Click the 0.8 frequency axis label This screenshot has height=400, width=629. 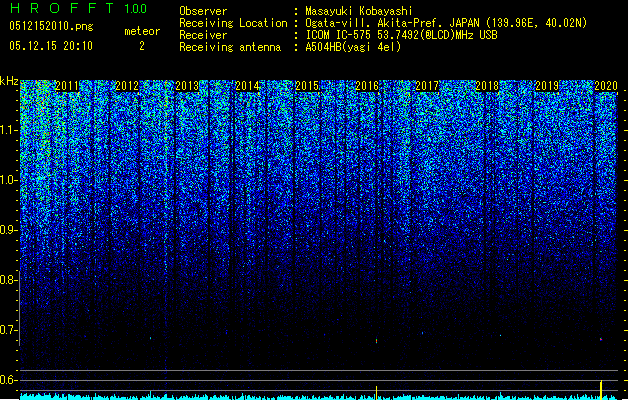pos(8,280)
